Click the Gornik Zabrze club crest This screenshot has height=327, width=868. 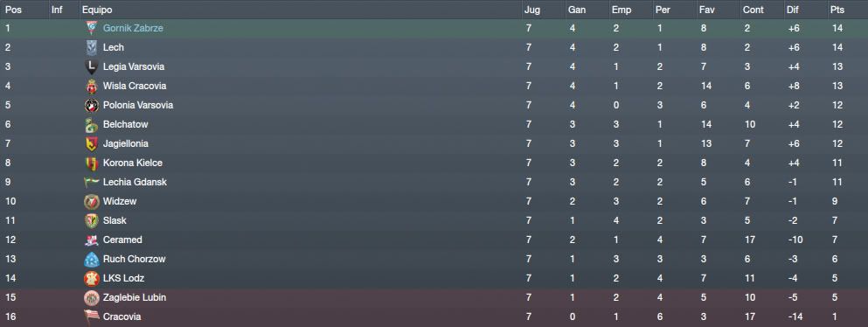pyautogui.click(x=91, y=28)
